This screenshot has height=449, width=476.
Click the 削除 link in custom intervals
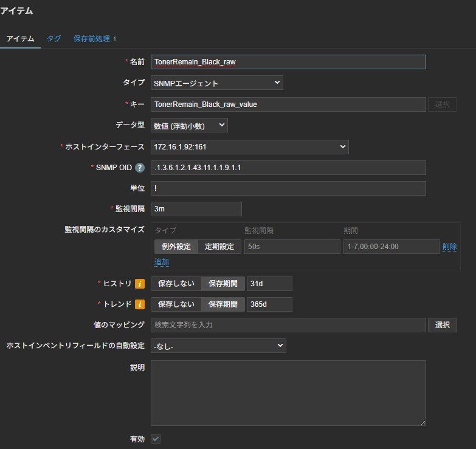pos(450,247)
